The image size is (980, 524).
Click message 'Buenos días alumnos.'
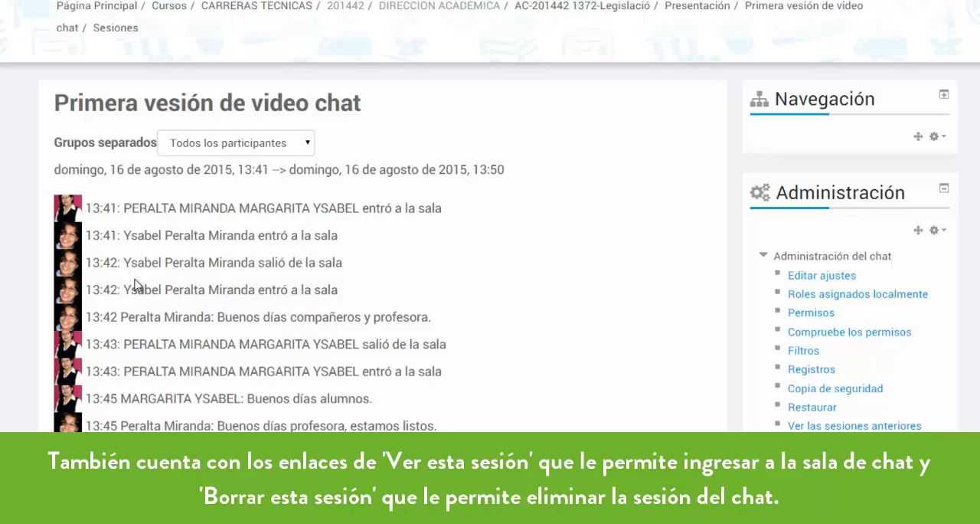tap(309, 398)
